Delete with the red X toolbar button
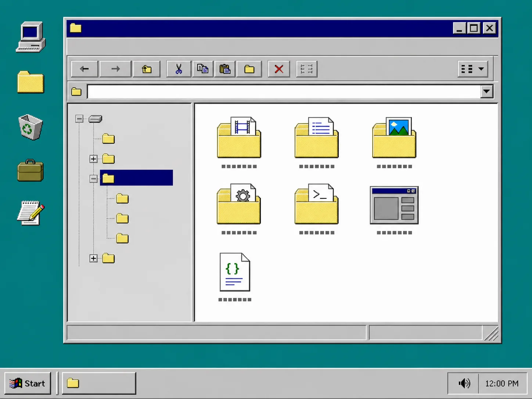This screenshot has width=532, height=399. click(x=279, y=69)
